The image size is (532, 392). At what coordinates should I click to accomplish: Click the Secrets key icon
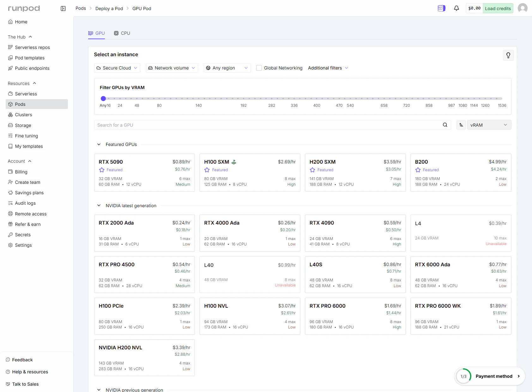pyautogui.click(x=10, y=235)
